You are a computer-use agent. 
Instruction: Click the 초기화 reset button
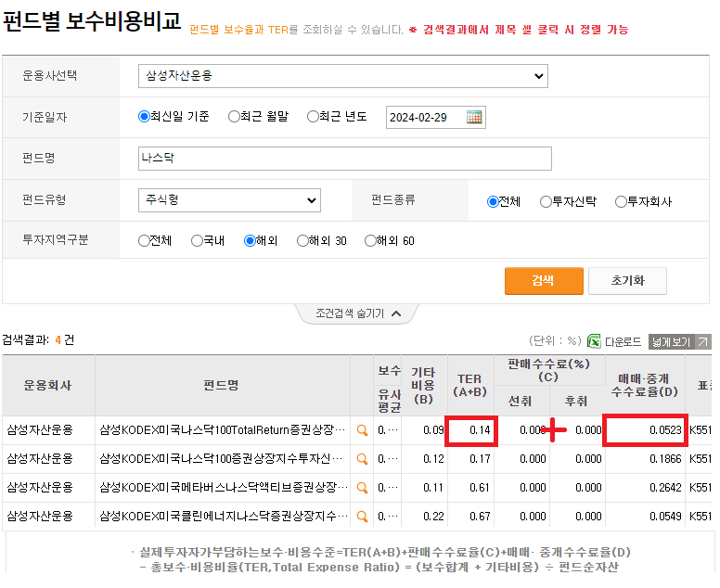click(x=628, y=280)
